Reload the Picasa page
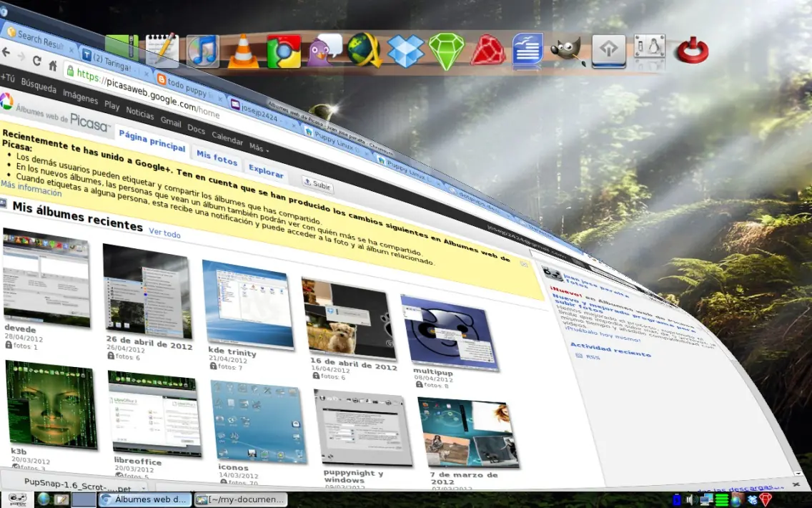This screenshot has height=508, width=812. click(36, 61)
